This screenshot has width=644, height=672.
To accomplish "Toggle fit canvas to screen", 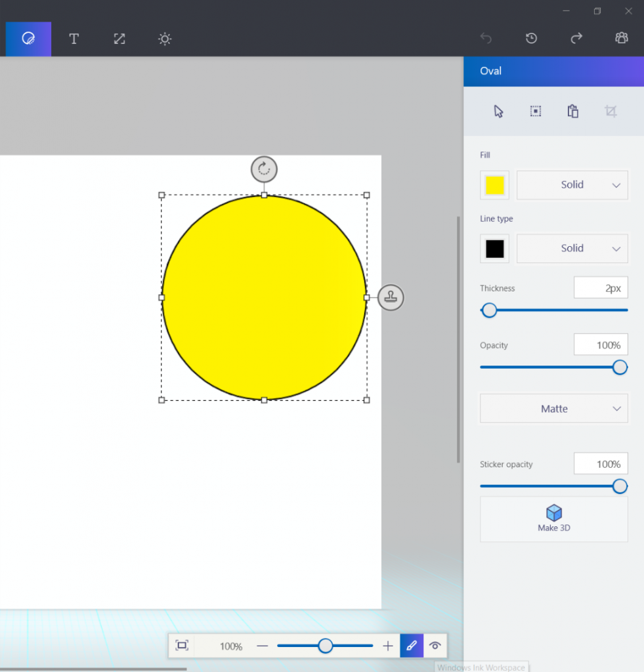I will [182, 646].
